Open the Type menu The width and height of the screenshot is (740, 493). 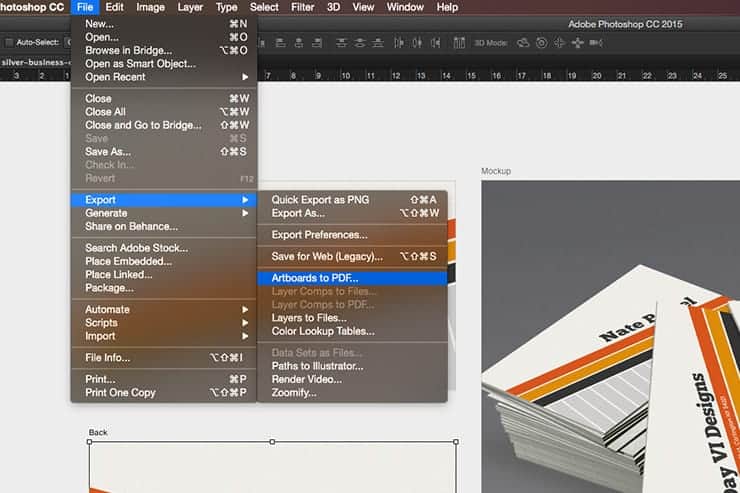click(x=227, y=7)
